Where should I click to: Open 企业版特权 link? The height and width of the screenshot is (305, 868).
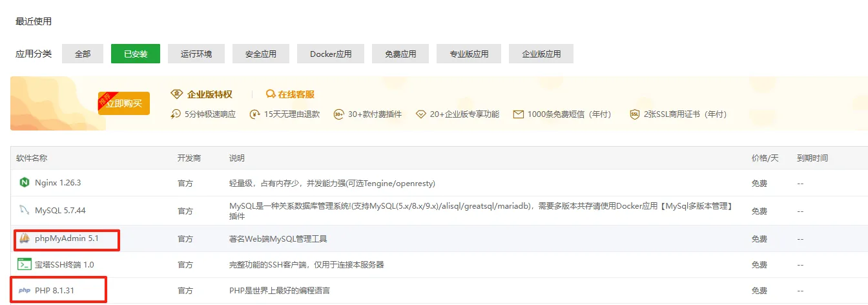[210, 94]
